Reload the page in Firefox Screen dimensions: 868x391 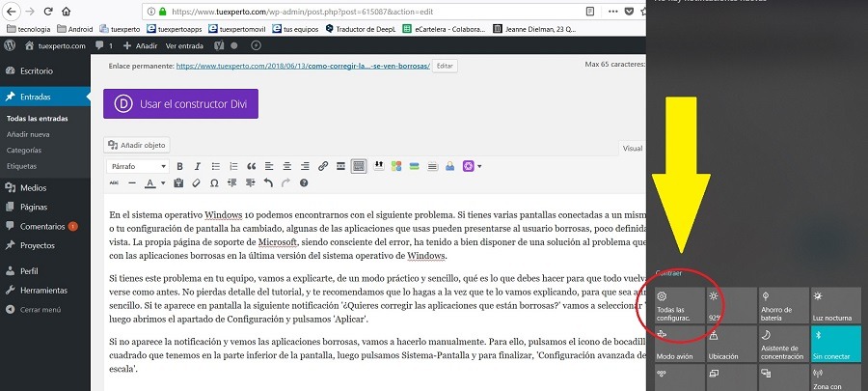48,11
